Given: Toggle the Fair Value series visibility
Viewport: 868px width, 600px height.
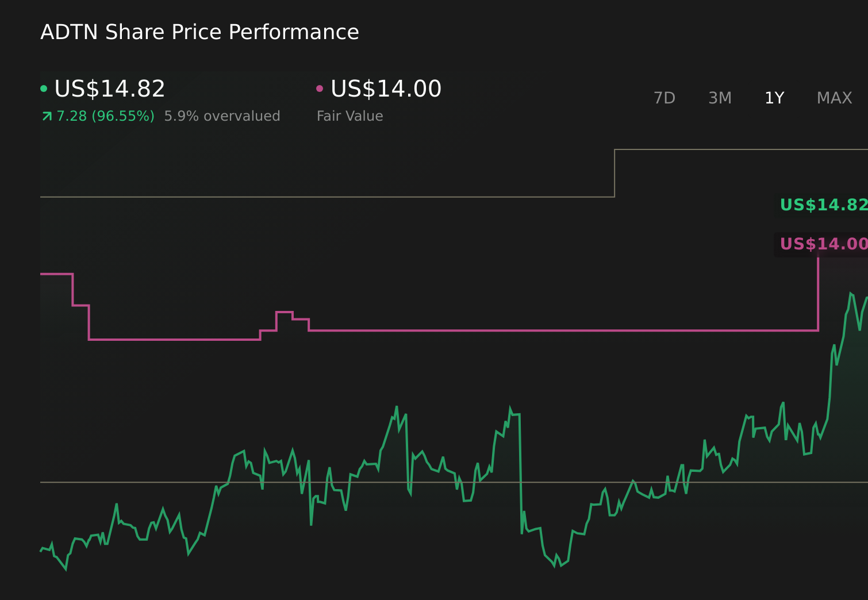Looking at the screenshot, I should (x=386, y=89).
